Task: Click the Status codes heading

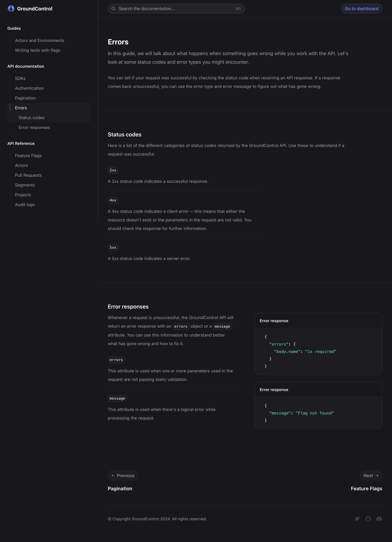Action: pos(124,135)
